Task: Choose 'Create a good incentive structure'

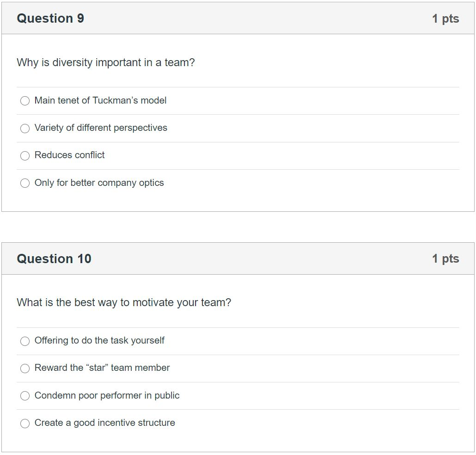Action: [x=24, y=423]
